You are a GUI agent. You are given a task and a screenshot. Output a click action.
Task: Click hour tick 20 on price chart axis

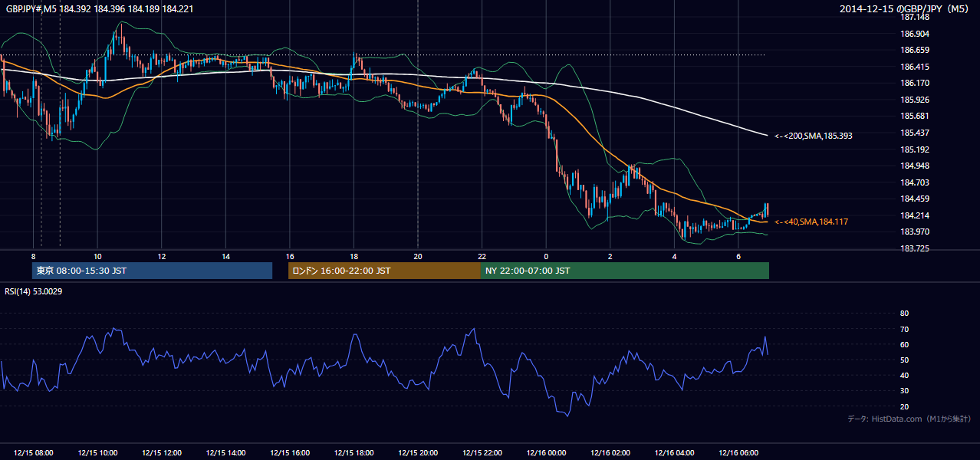coord(418,255)
